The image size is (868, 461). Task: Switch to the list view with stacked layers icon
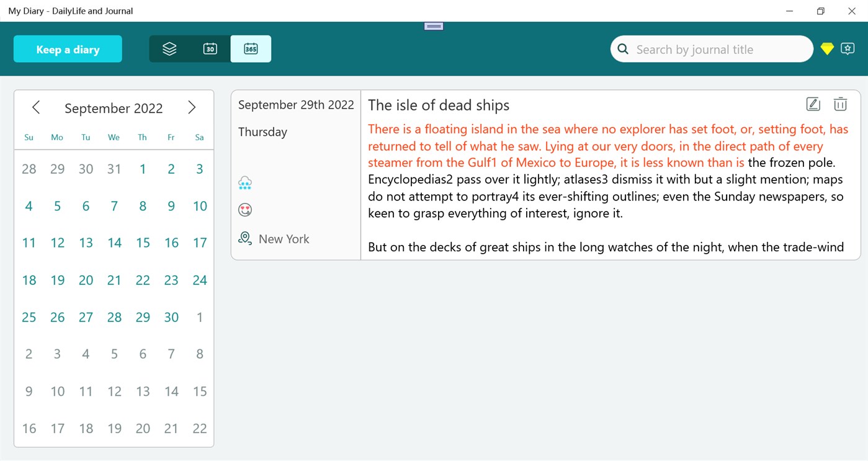[x=170, y=48]
